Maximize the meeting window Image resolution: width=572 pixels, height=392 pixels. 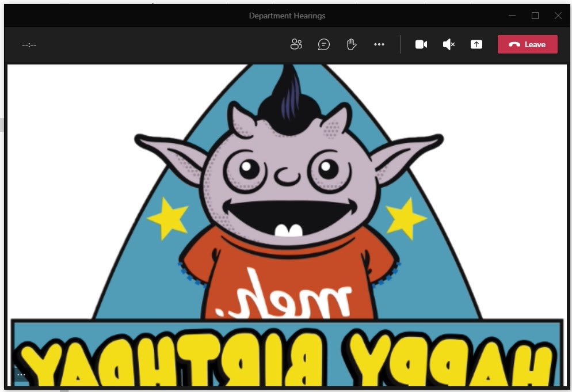(535, 16)
